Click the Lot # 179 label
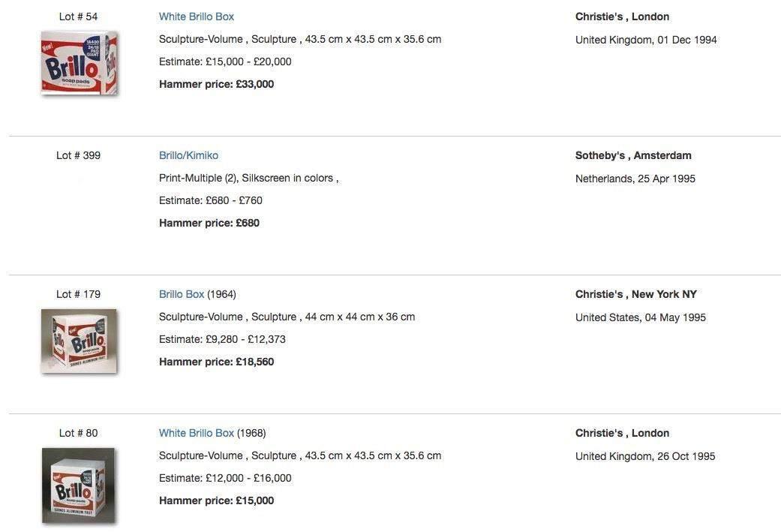Image resolution: width=781 pixels, height=532 pixels. [x=78, y=294]
